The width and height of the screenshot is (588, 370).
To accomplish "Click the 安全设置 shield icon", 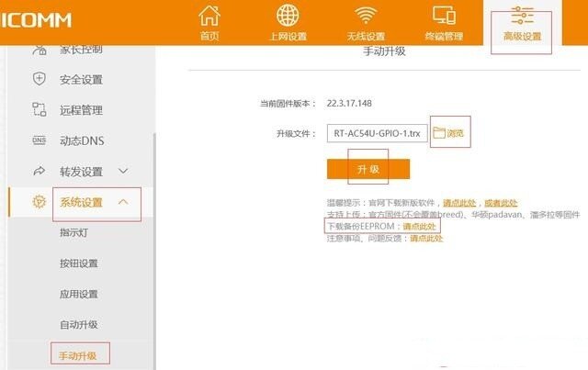I will pyautogui.click(x=39, y=79).
